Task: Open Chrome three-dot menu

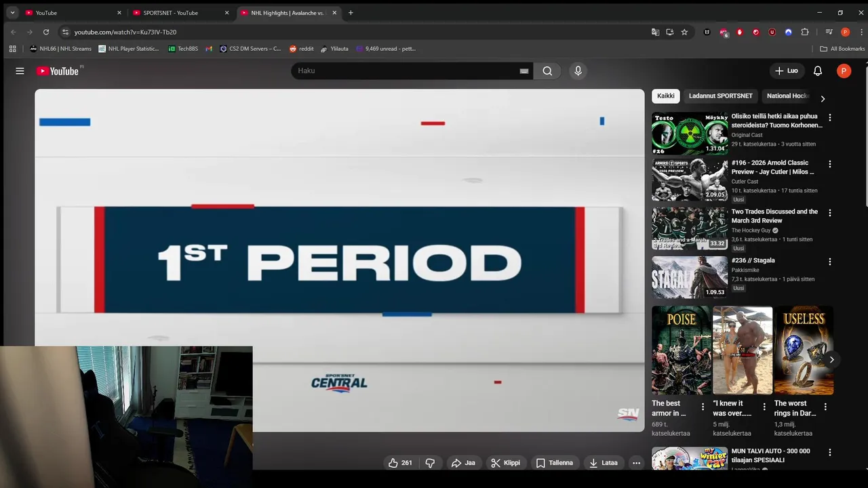Action: [x=861, y=32]
